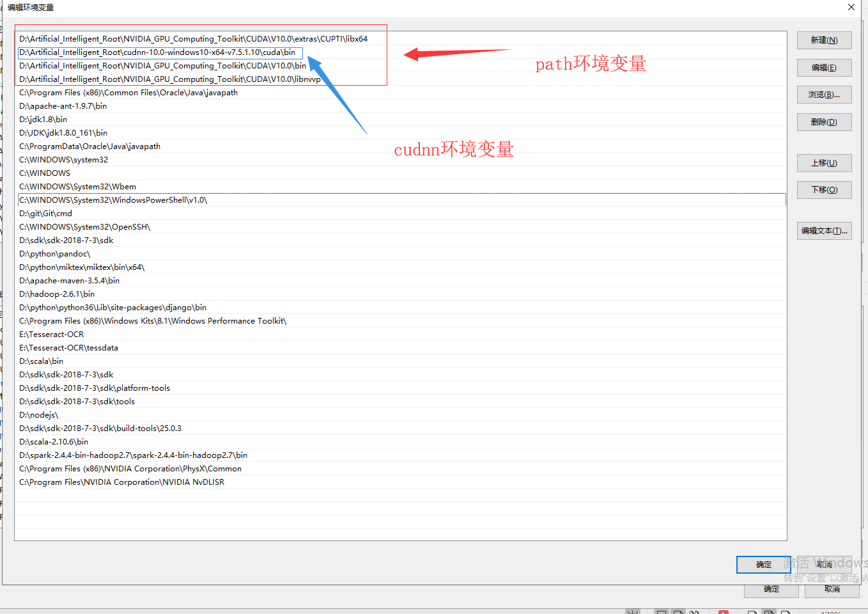
Task: Select the Windows Performance Toolkit\ entry
Action: click(x=401, y=321)
